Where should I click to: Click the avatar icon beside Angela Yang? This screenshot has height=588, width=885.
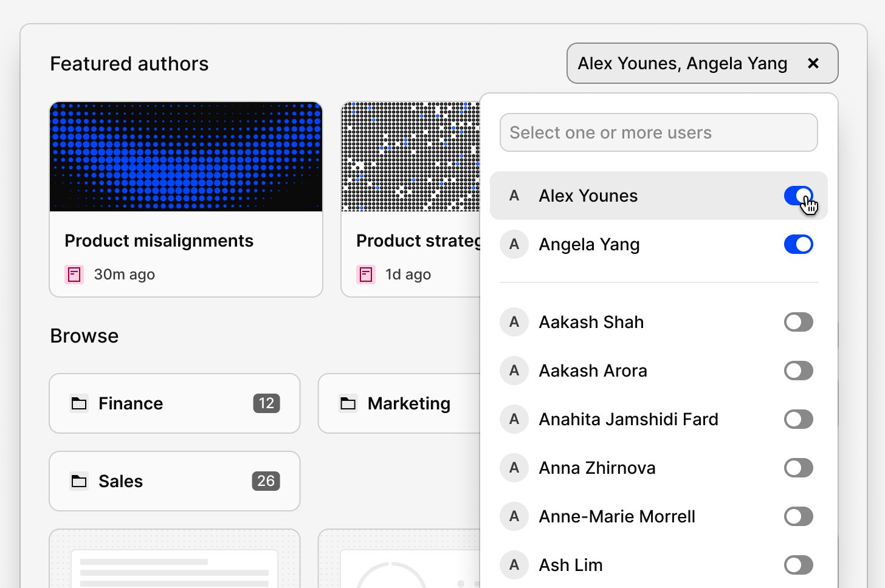click(x=514, y=244)
